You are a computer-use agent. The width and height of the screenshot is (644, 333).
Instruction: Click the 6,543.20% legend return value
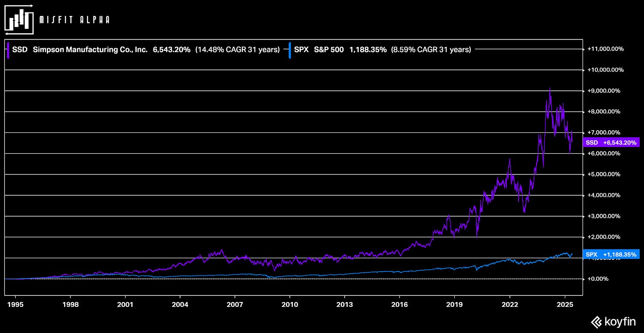(172, 50)
